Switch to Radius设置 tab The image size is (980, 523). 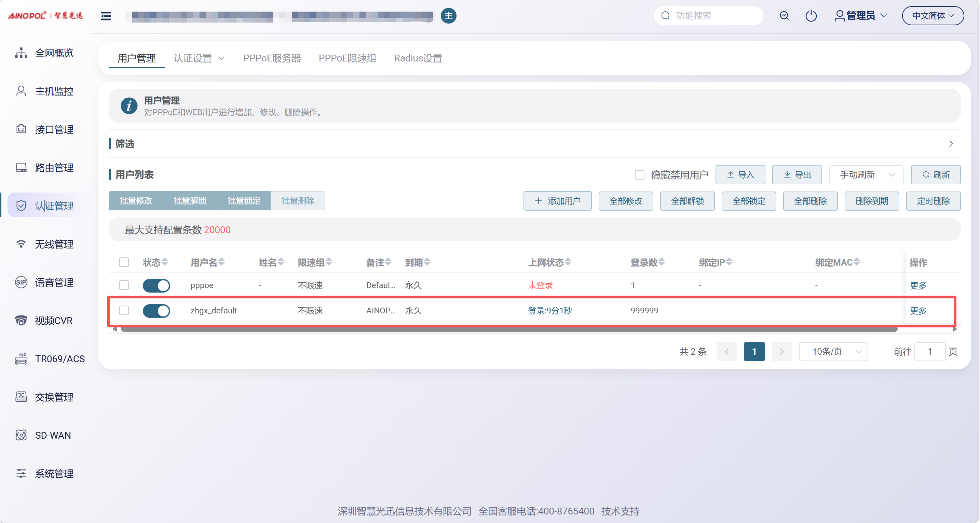click(418, 58)
